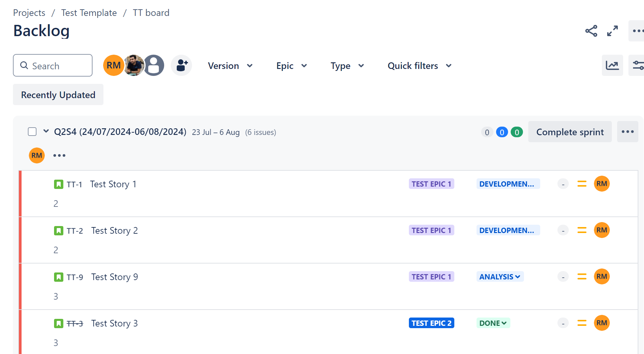This screenshot has width=644, height=354.
Task: Click the TEST EPIC 1 label on TT-2
Action: pos(431,230)
